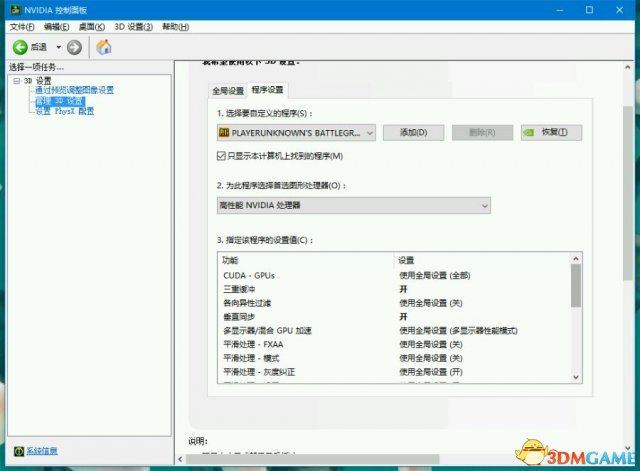
Task: Select the 平滑处理 - 灰度纠正 row
Action: coord(395,372)
